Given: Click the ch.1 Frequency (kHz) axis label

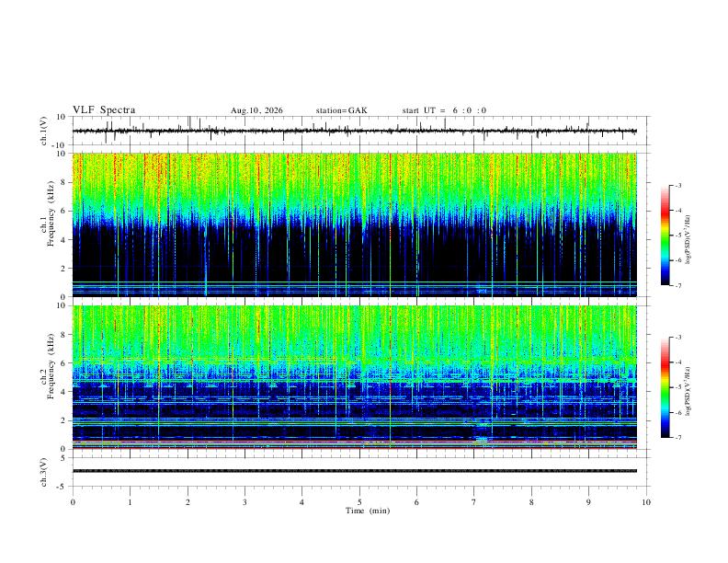Looking at the screenshot, I should [48, 224].
